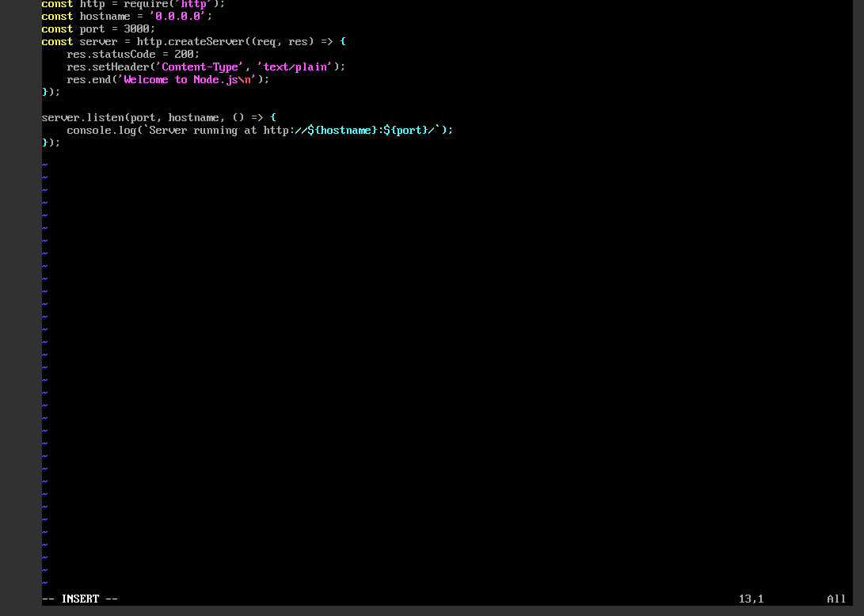Click the 13,1 cursor position indicator
The width and height of the screenshot is (864, 616).
[x=751, y=599]
